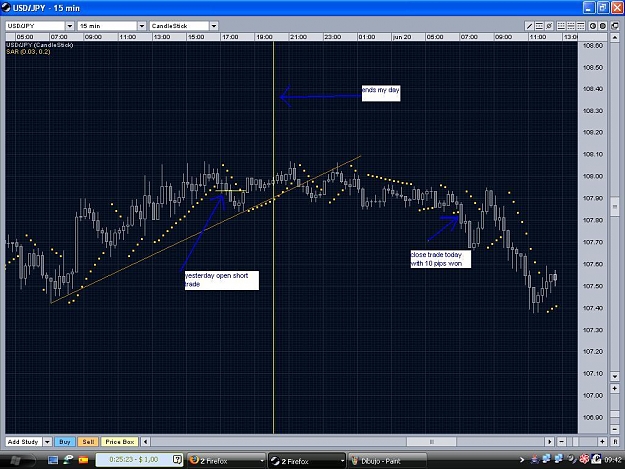Select the horizontal lines drawing tool

[x=539, y=26]
